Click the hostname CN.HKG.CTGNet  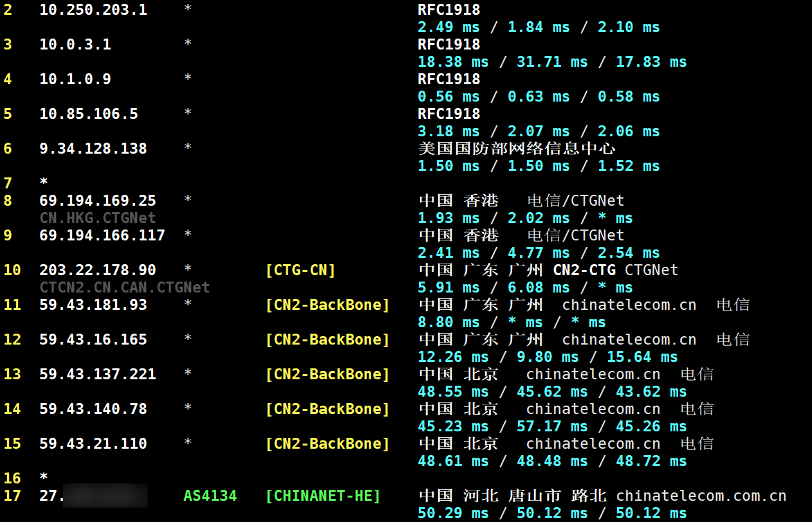tap(98, 218)
